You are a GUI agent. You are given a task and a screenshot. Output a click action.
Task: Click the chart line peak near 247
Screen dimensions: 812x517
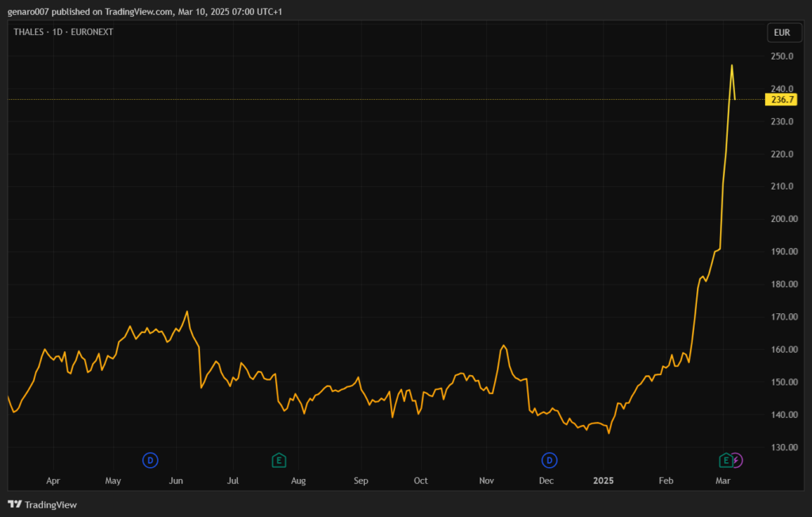point(732,65)
